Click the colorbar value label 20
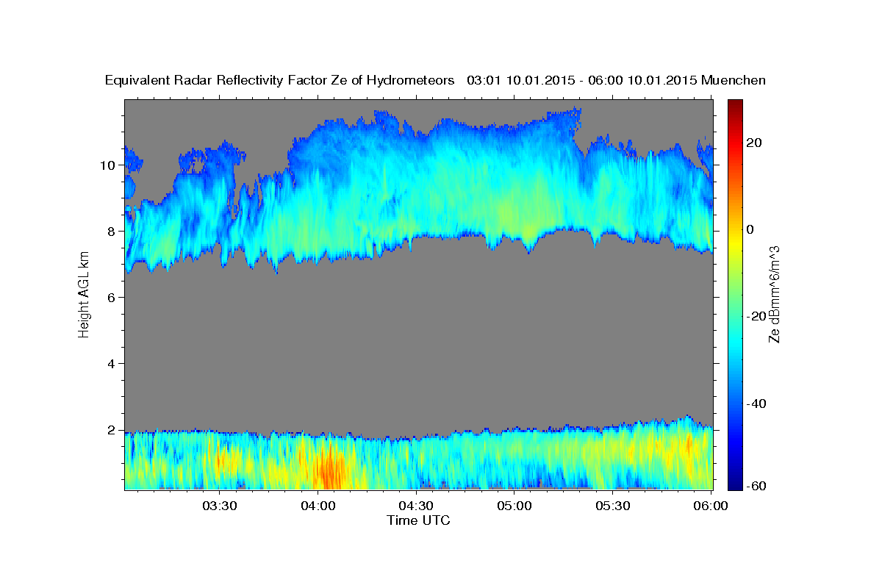This screenshot has height=588, width=882. (755, 143)
